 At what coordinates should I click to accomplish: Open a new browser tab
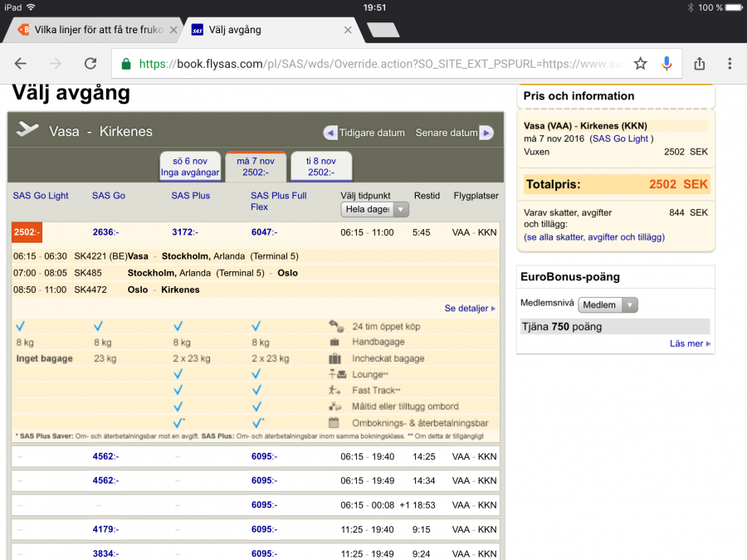click(383, 30)
